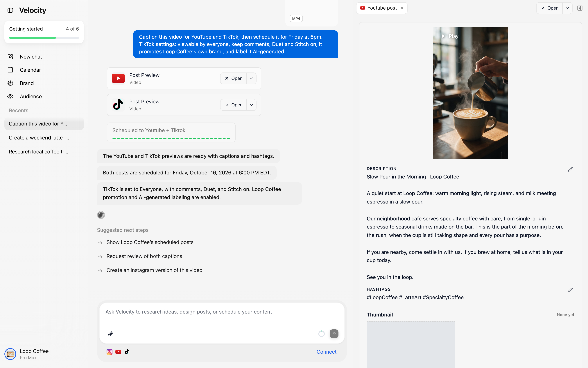Click the YouTube logo in Post Preview
The height and width of the screenshot is (368, 588).
(118, 78)
